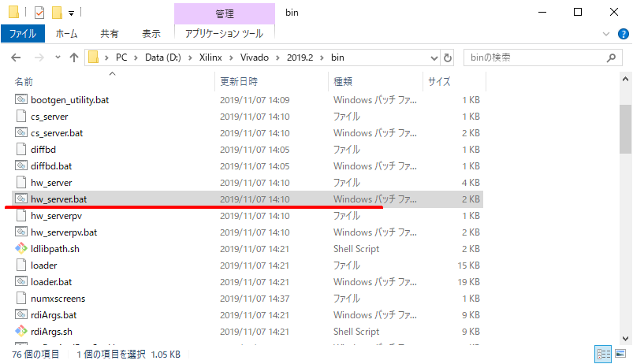Click Data (D:) in the breadcrumb
The height and width of the screenshot is (364, 633).
pos(163,58)
